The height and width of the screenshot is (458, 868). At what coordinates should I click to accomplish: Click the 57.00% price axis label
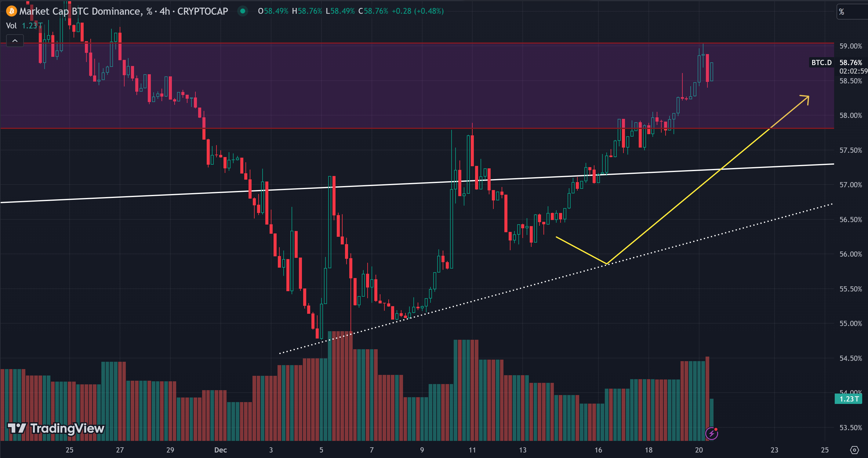tap(851, 185)
